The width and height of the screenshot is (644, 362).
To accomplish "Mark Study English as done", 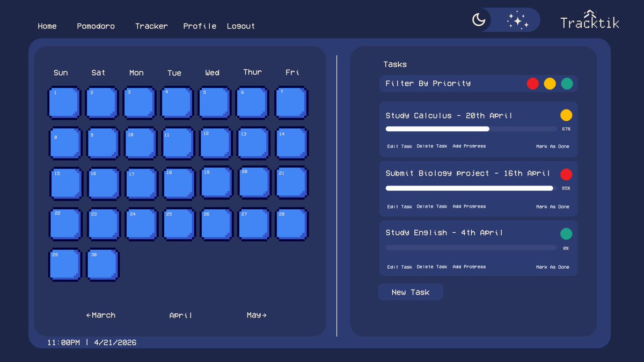I will pos(553,267).
